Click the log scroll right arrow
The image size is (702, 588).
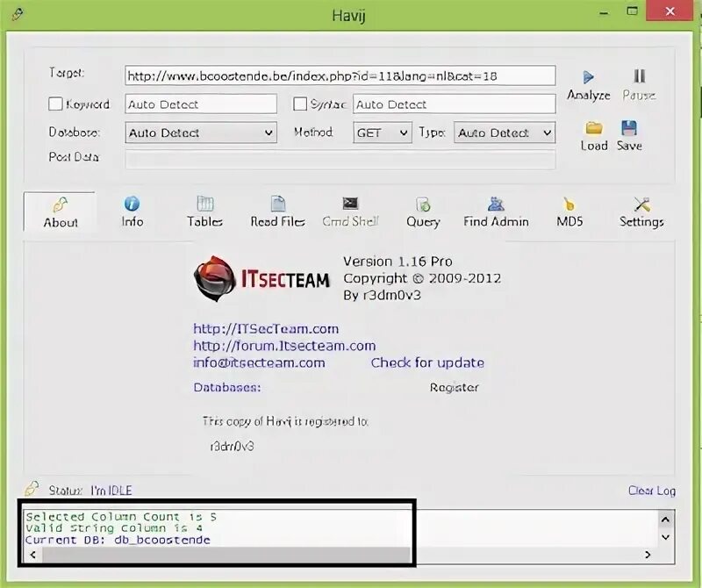pos(648,555)
